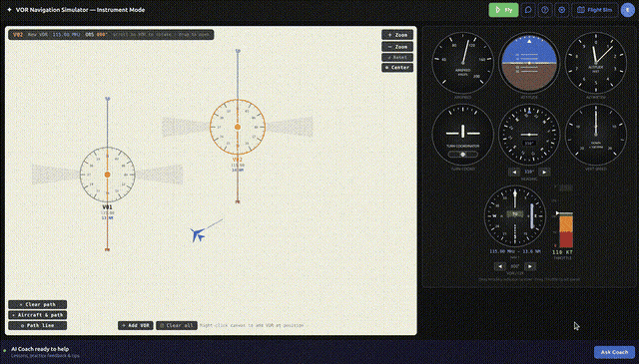Click the heading indicator gauge
This screenshot has height=364, width=639.
click(529, 135)
